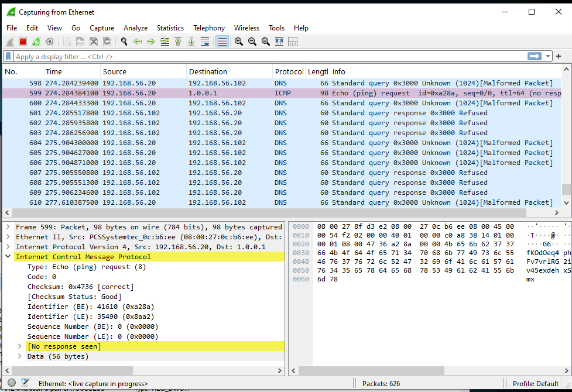The width and height of the screenshot is (572, 392).
Task: Click the packet list horizontal scrollbar
Action: (x=269, y=212)
